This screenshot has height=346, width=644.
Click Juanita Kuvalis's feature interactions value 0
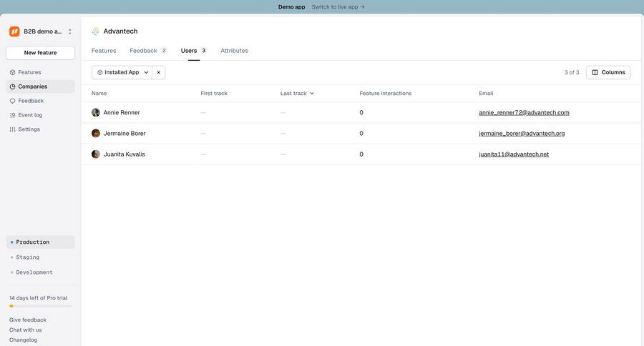pos(361,154)
